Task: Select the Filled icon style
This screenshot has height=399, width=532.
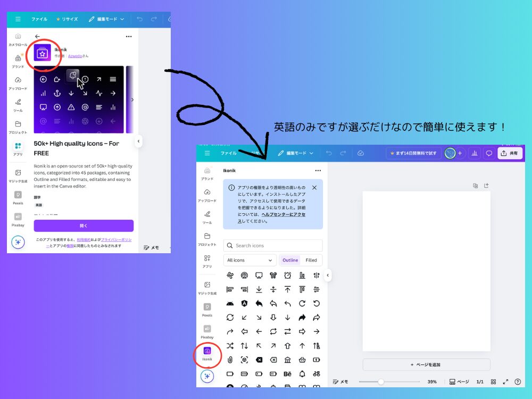Action: pyautogui.click(x=311, y=260)
